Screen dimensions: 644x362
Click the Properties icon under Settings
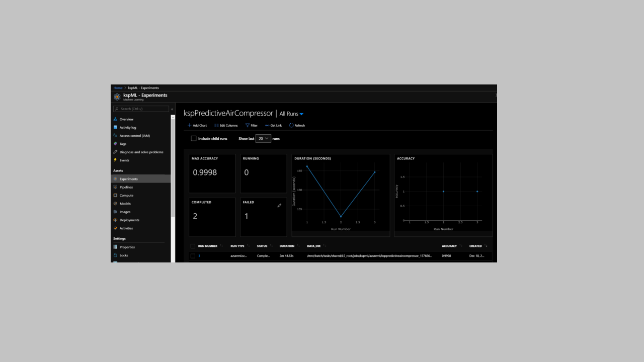tap(115, 247)
